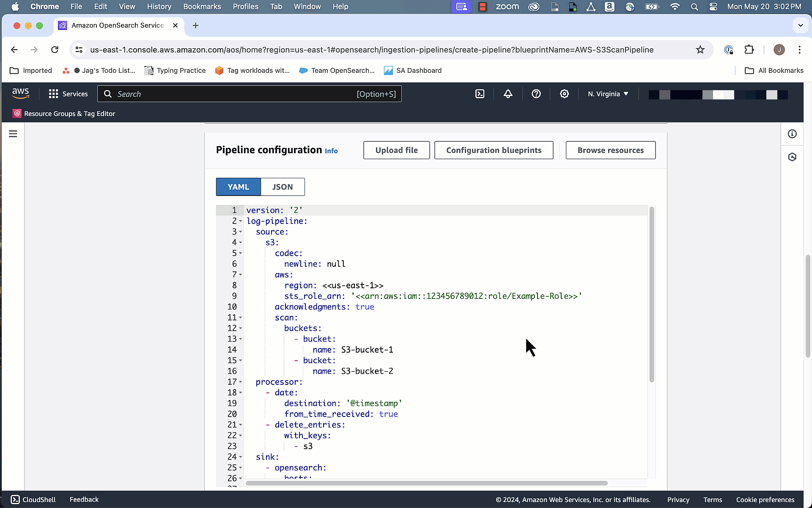Open the N. Virginia region dropdown
This screenshot has width=812, height=508.
608,94
